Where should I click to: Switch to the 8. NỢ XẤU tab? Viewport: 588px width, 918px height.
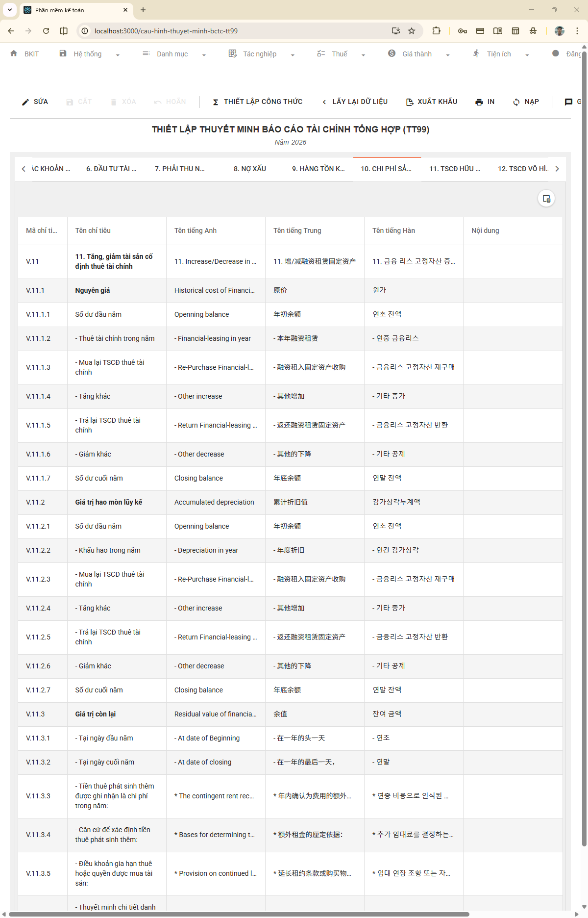pos(250,169)
